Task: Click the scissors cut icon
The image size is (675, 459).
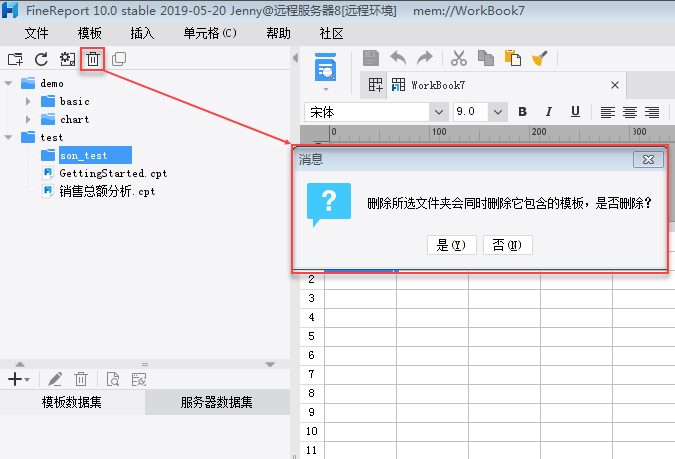Action: coord(459,58)
